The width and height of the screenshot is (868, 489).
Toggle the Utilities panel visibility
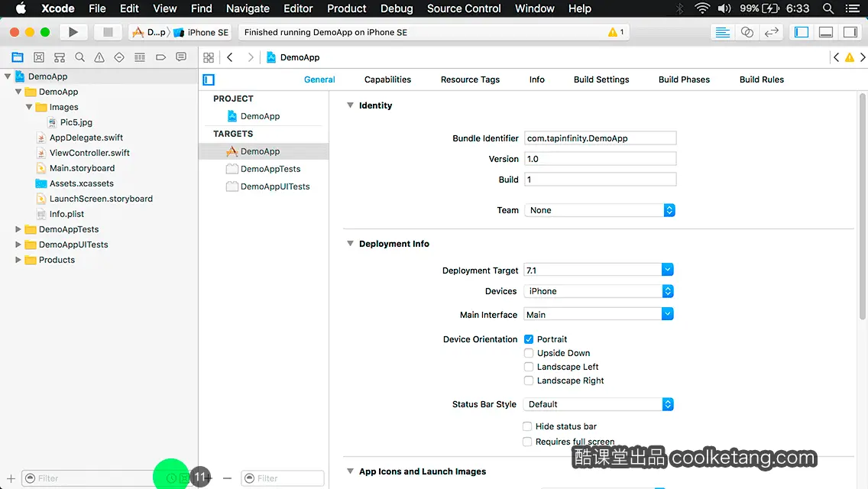click(850, 32)
